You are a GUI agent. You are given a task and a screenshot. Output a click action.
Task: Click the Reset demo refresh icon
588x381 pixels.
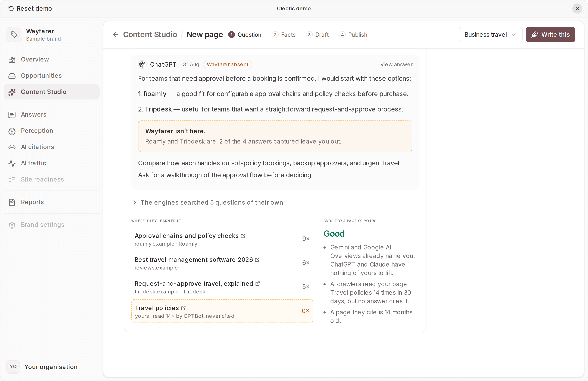(x=11, y=9)
